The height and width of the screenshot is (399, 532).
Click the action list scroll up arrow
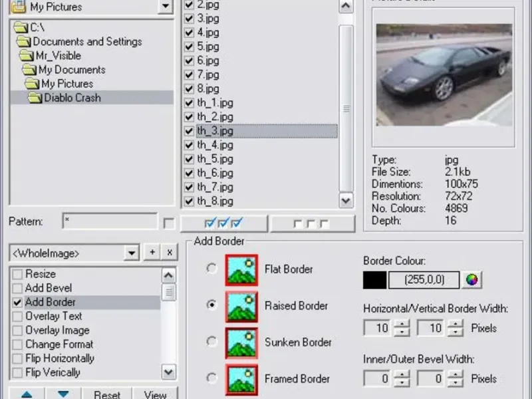click(x=169, y=275)
